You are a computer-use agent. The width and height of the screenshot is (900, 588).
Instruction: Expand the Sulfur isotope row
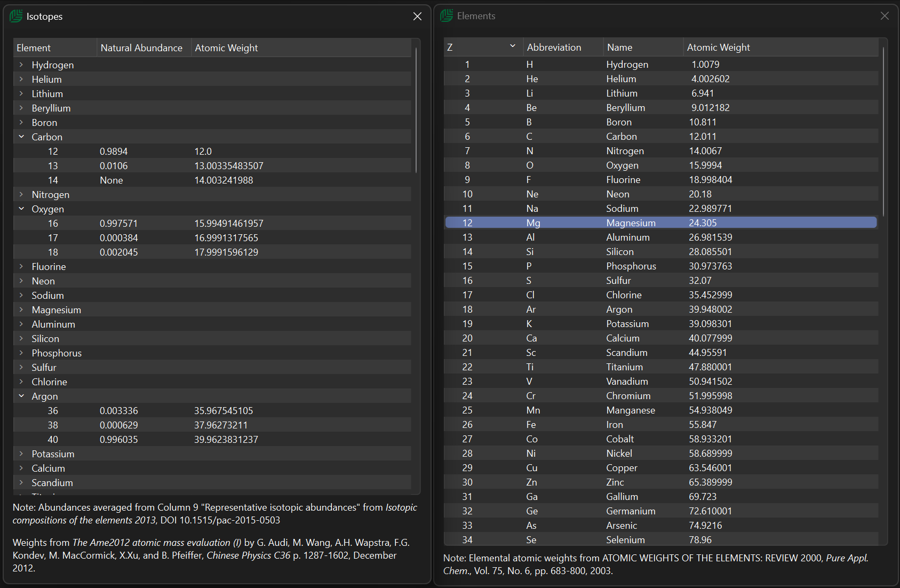click(x=21, y=367)
